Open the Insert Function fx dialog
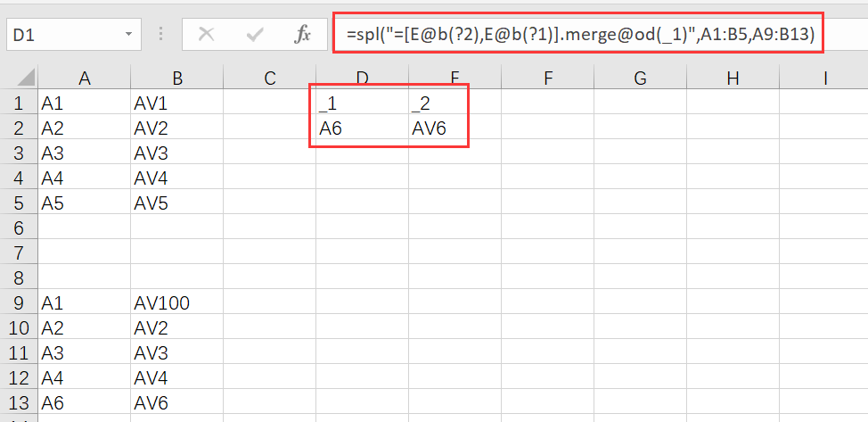The image size is (868, 422). tap(303, 35)
